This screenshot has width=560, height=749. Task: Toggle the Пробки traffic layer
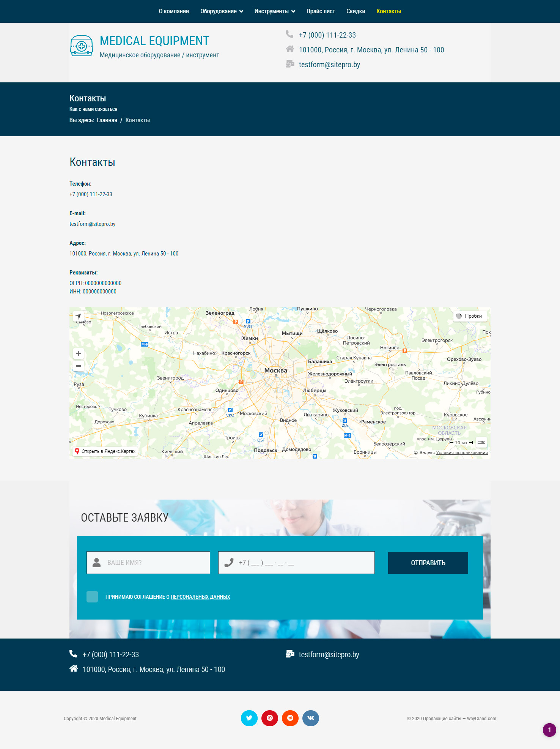(470, 316)
